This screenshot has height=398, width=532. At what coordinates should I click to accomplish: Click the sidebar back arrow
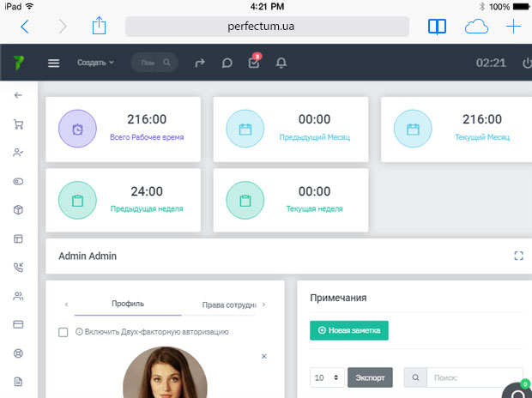[x=18, y=95]
